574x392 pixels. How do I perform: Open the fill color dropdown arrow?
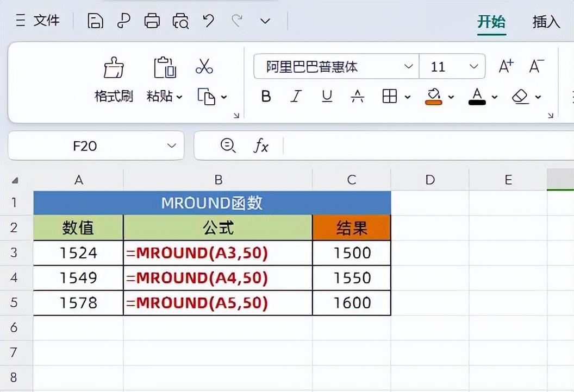(x=451, y=97)
